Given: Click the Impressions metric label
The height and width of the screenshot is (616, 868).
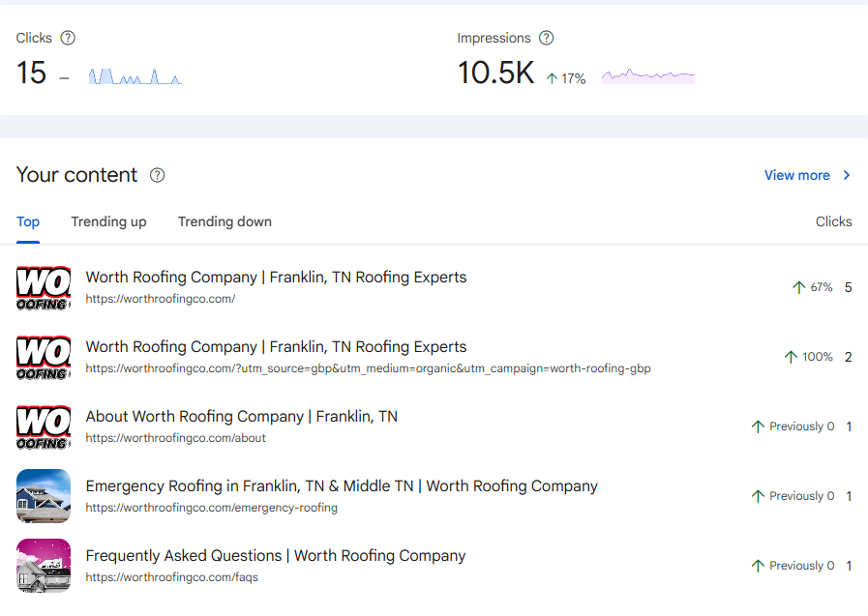Looking at the screenshot, I should point(494,38).
